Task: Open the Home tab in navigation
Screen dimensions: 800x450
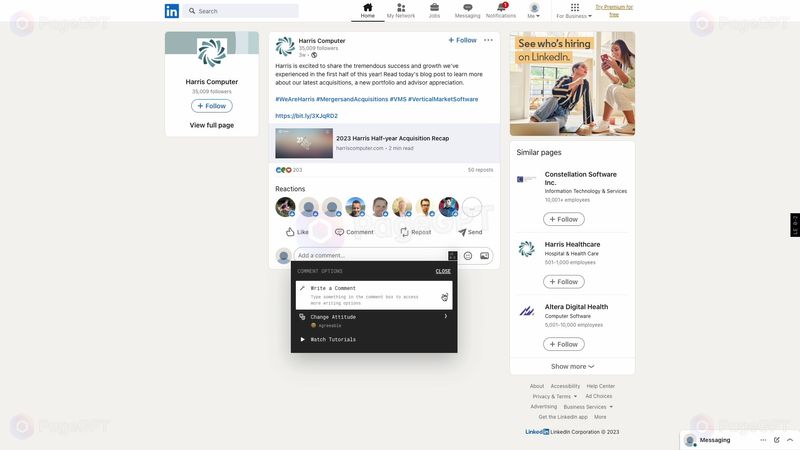Action: point(367,11)
